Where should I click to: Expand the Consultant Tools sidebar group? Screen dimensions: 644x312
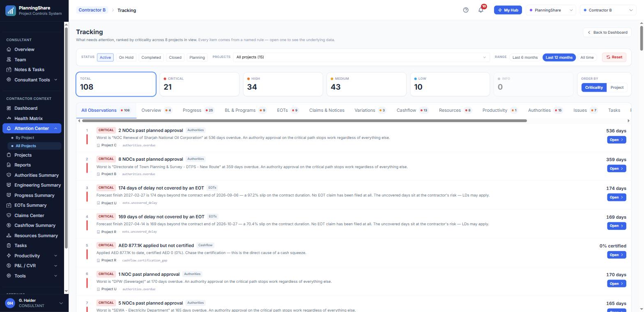point(32,80)
